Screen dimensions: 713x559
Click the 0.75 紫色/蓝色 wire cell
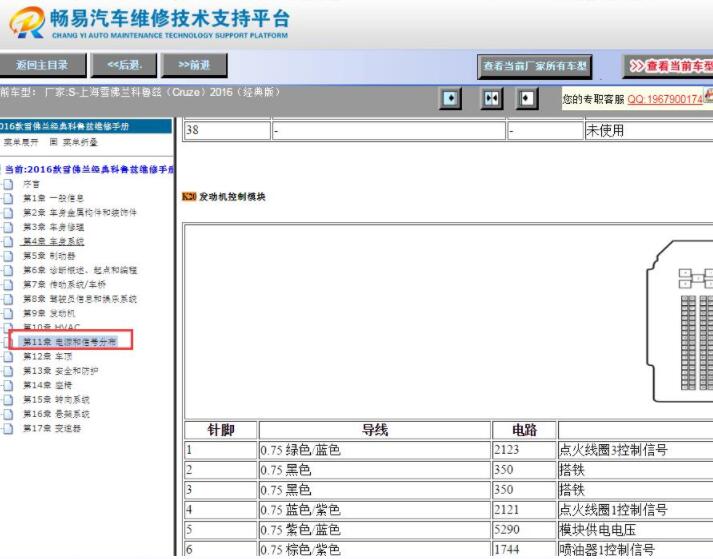375,530
